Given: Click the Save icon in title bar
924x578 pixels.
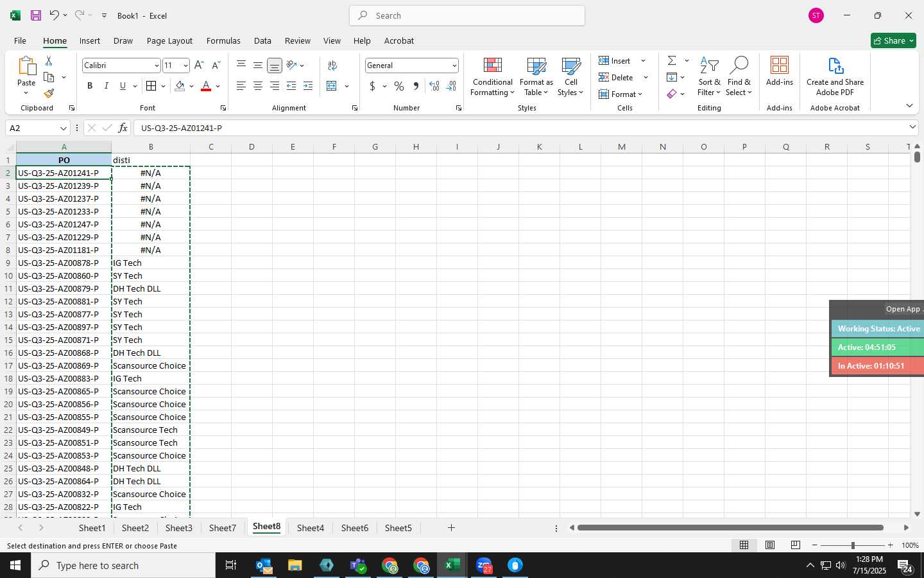Looking at the screenshot, I should pyautogui.click(x=36, y=15).
